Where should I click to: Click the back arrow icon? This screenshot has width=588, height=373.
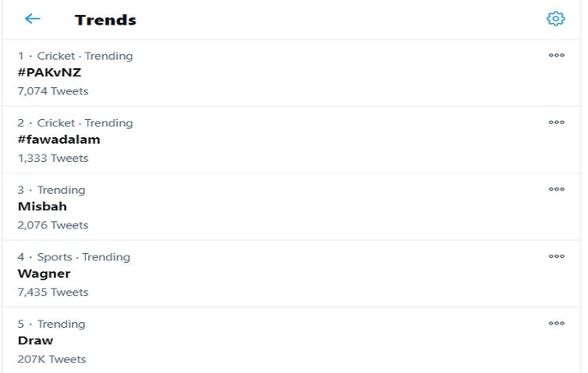pyautogui.click(x=33, y=19)
